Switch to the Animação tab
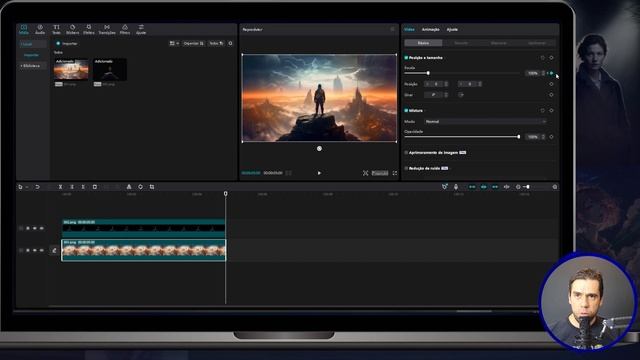 click(x=431, y=29)
